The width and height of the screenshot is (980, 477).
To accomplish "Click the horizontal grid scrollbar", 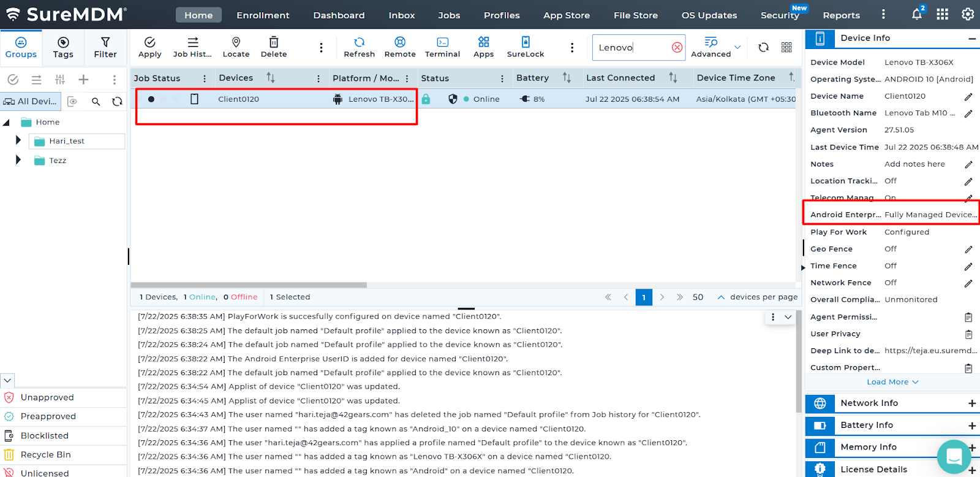I will point(249,285).
